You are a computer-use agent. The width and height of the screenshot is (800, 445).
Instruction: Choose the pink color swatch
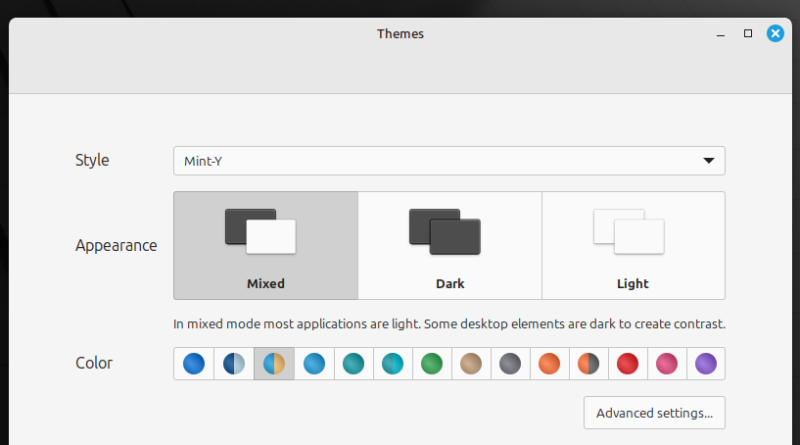tap(667, 364)
